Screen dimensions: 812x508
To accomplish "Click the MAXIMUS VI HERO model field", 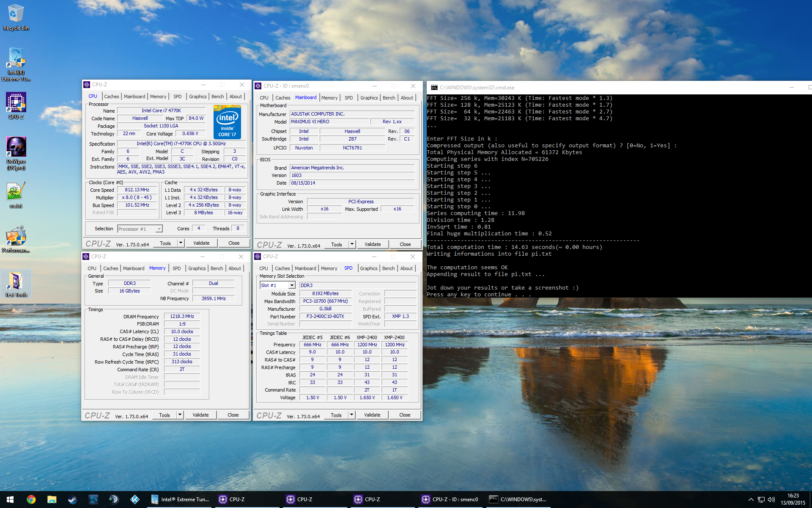I will tap(329, 121).
